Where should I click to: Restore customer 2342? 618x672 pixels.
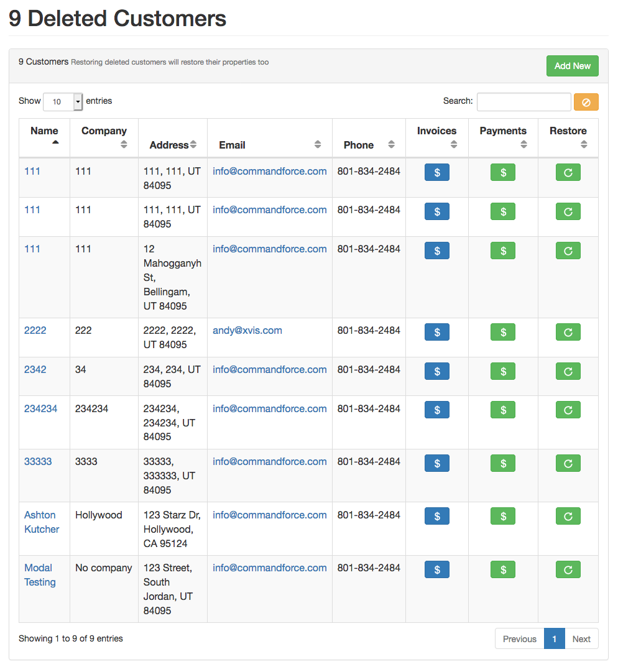click(568, 371)
